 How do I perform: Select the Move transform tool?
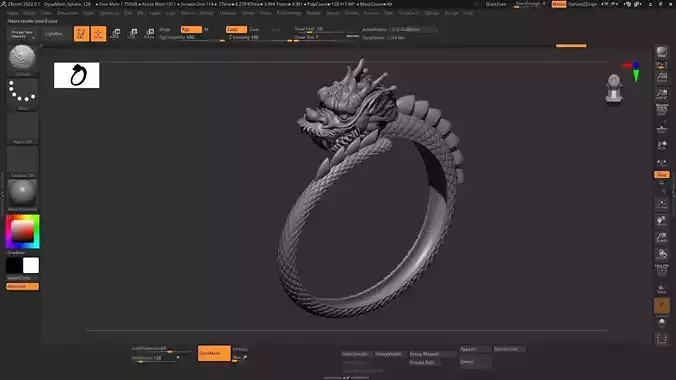point(115,34)
